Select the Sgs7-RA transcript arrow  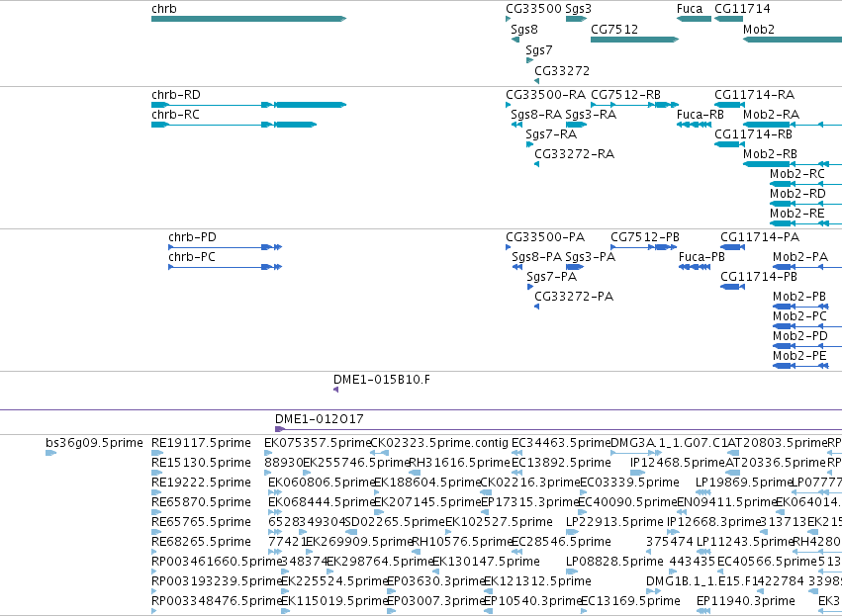[529, 144]
